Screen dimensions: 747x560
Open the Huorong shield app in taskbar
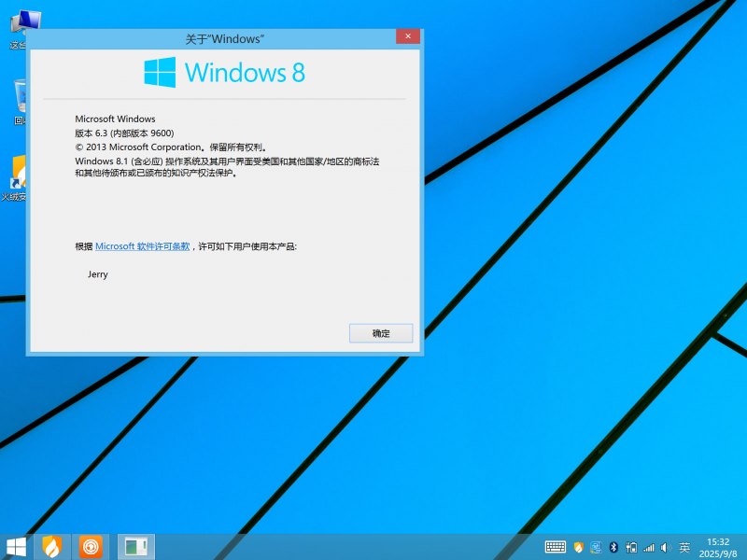pos(52,547)
